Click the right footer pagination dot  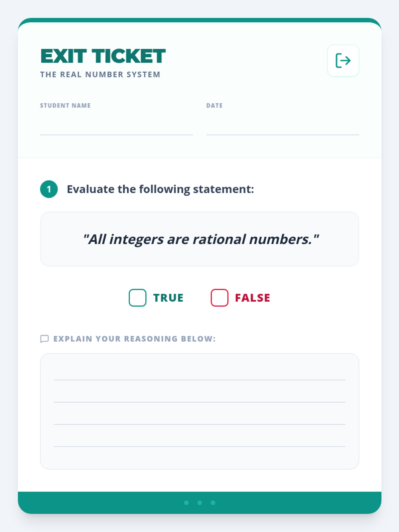213,503
